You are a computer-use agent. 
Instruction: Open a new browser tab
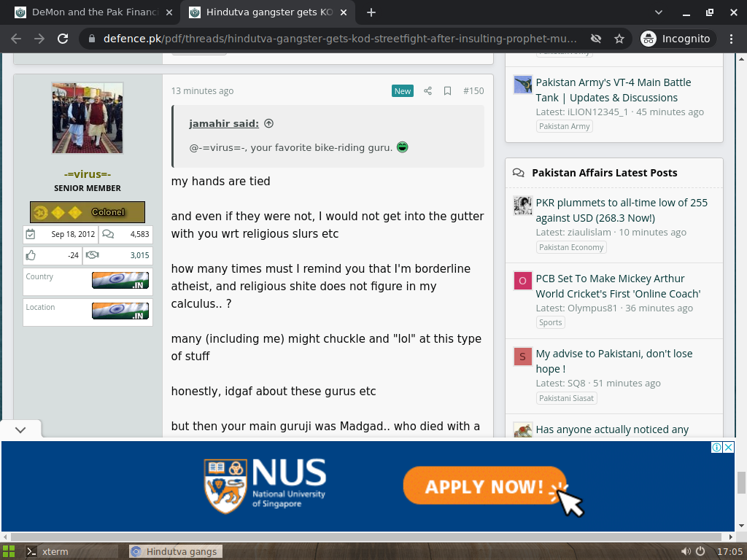coord(371,12)
